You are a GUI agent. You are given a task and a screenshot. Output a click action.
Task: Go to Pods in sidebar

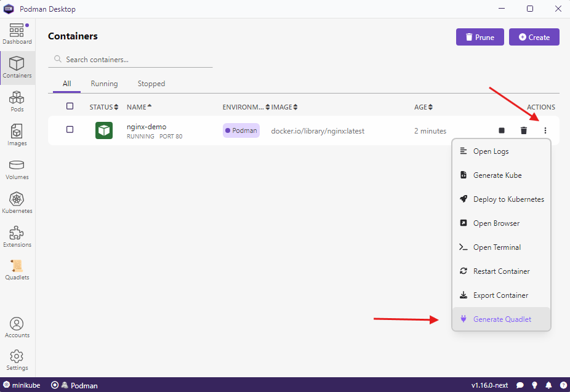click(17, 102)
